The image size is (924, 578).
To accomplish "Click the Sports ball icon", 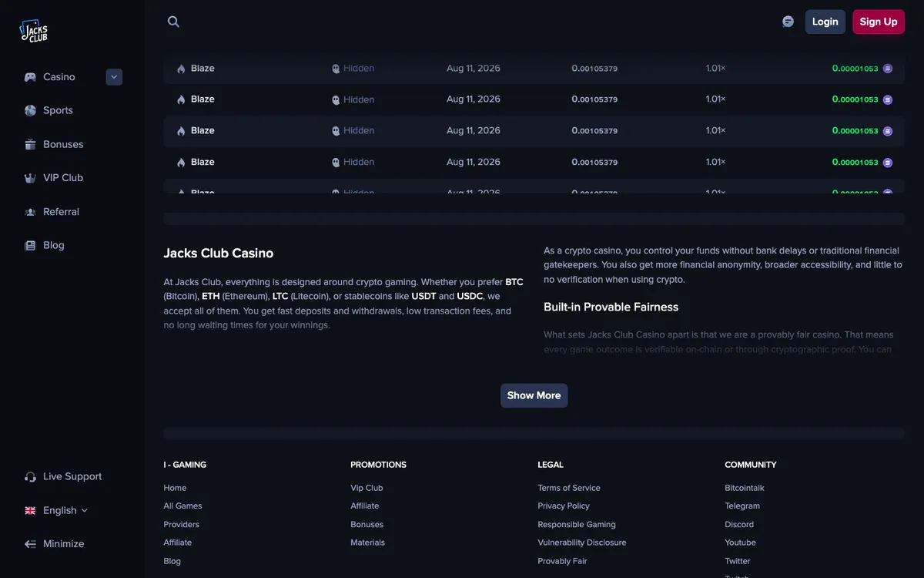I will (30, 110).
